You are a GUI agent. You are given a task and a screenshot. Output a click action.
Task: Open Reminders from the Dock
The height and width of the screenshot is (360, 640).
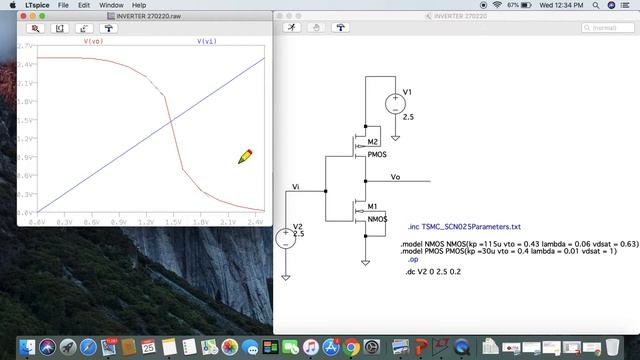[x=189, y=347]
